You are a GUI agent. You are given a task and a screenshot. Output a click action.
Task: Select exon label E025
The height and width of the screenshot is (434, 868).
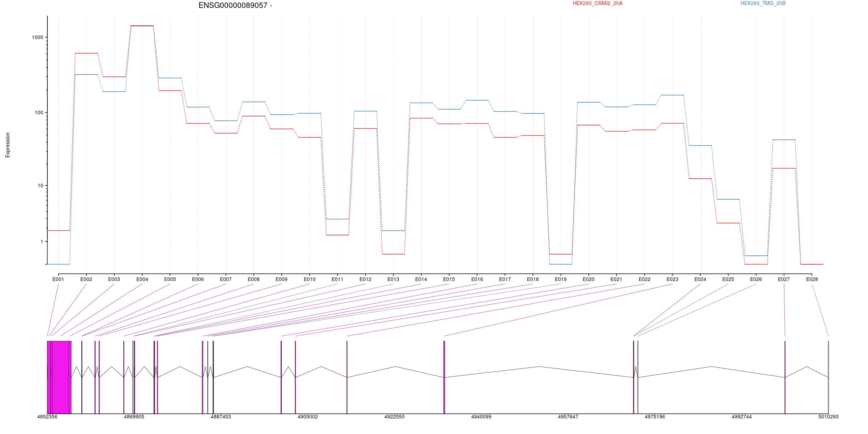point(728,279)
